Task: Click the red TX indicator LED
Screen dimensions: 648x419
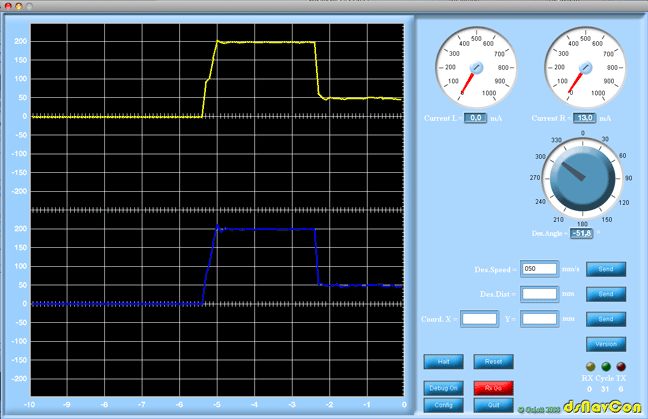Action: point(621,367)
